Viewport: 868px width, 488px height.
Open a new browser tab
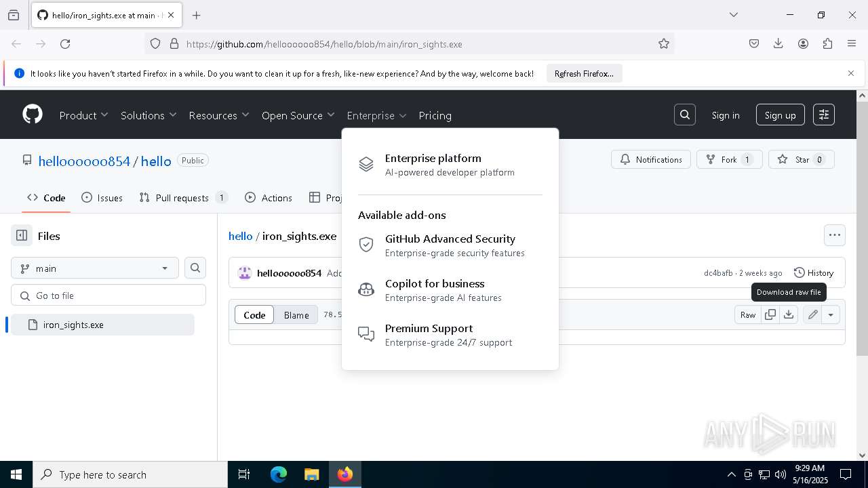(197, 15)
